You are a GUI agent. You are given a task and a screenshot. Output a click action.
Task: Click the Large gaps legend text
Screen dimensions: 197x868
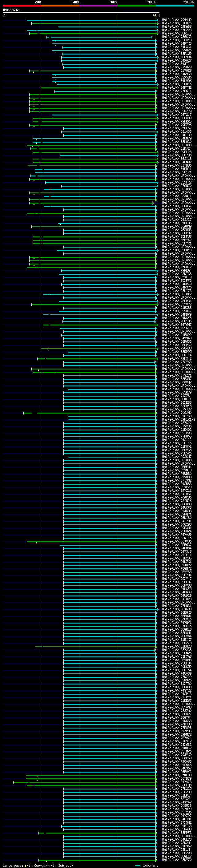[x=38, y=865]
